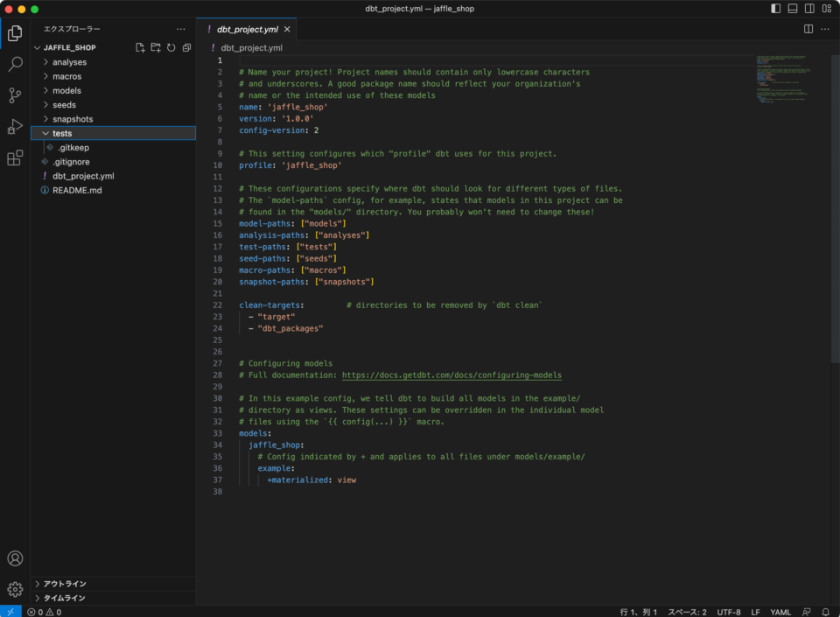The height and width of the screenshot is (617, 840).
Task: Open the Extensions view
Action: 15,158
